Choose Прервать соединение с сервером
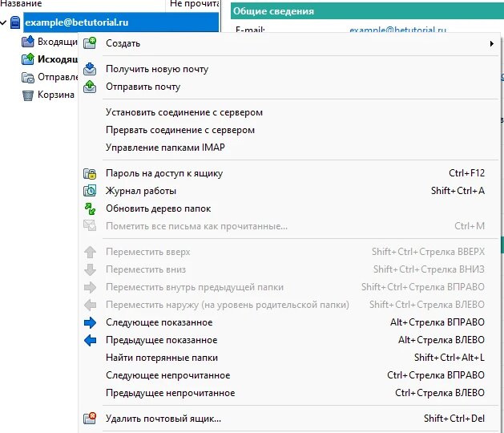This screenshot has height=433, width=504. pos(289,130)
